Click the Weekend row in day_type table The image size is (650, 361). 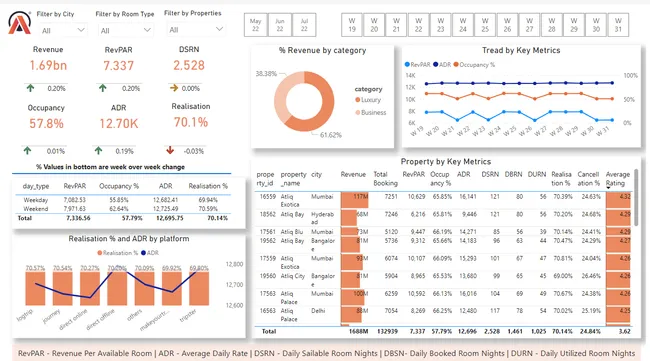(x=124, y=209)
